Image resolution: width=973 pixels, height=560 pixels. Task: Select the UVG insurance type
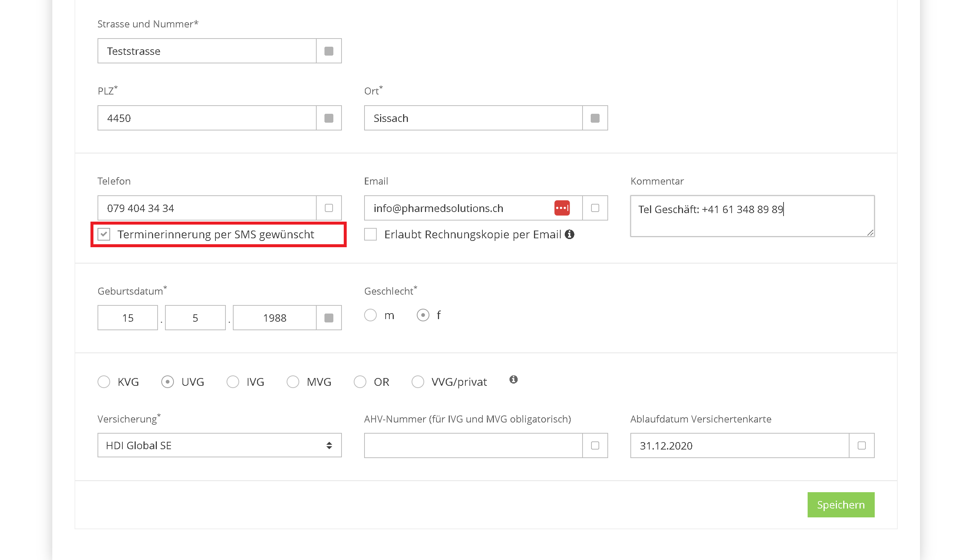(167, 381)
